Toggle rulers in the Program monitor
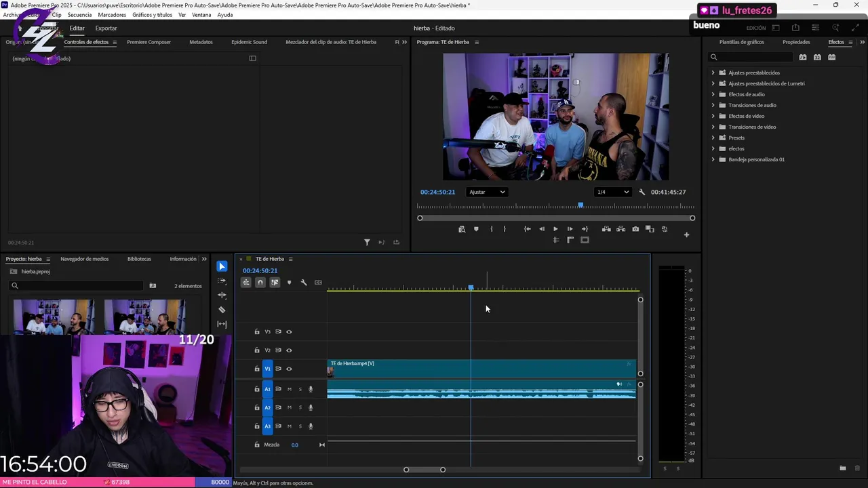Screen dimensions: 868x488 (570, 240)
